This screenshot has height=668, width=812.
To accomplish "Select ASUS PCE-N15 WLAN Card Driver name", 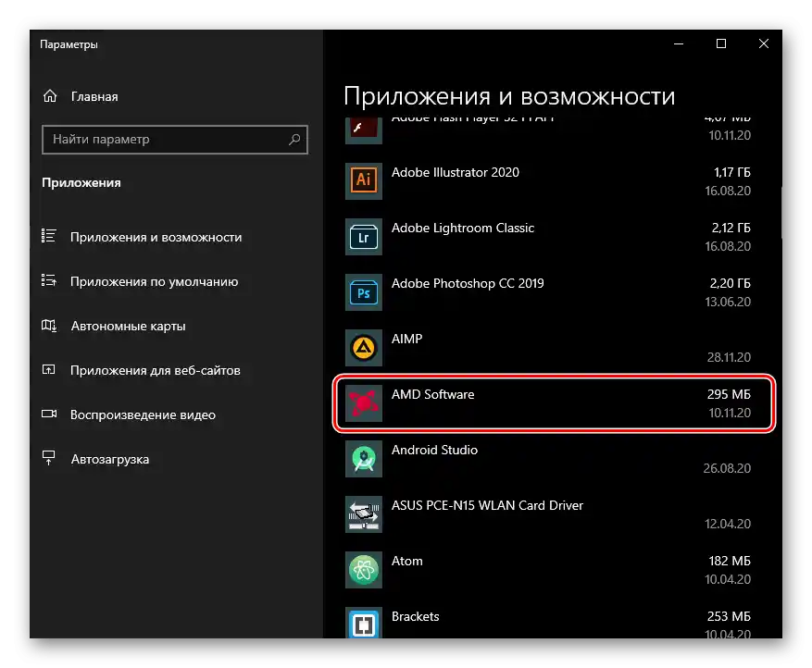I will [487, 505].
